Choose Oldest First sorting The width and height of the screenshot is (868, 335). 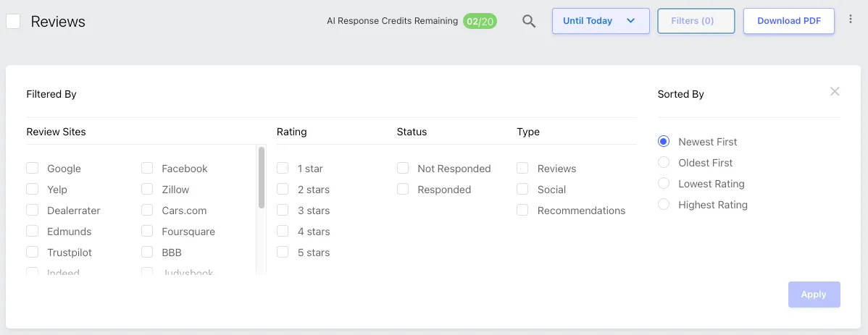coord(664,163)
